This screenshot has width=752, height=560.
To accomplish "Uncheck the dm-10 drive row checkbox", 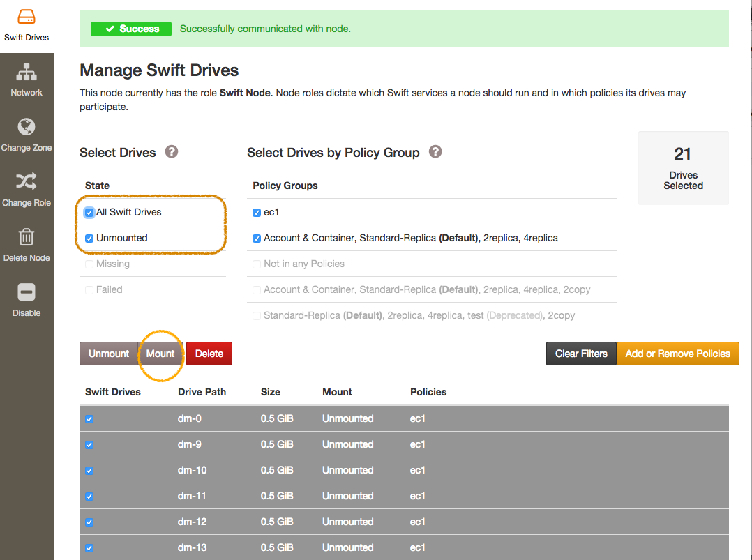I will click(x=89, y=471).
